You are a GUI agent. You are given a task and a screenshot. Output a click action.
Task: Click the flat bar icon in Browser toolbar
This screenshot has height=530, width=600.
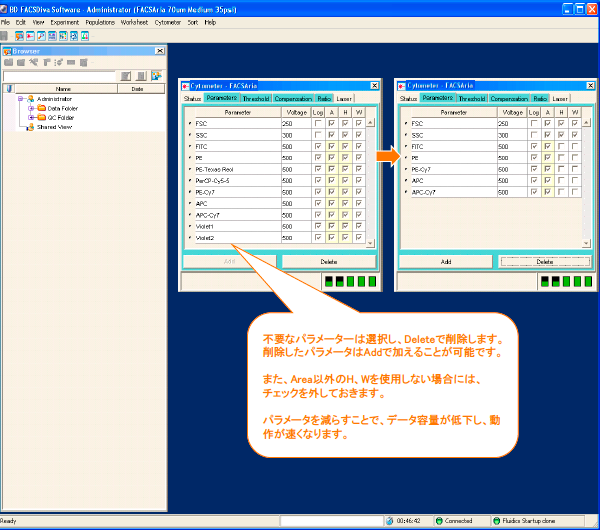(71, 62)
